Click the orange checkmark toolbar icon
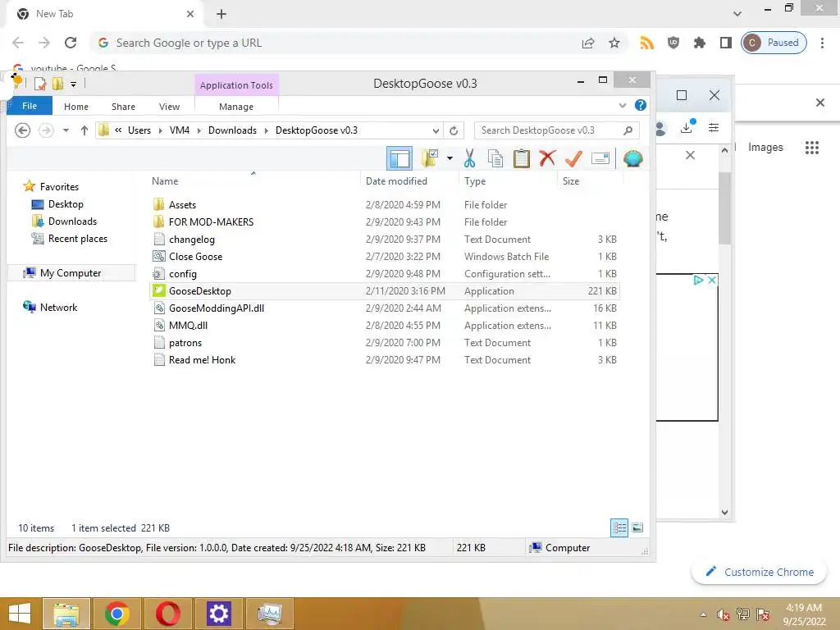840x630 pixels. tap(573, 158)
